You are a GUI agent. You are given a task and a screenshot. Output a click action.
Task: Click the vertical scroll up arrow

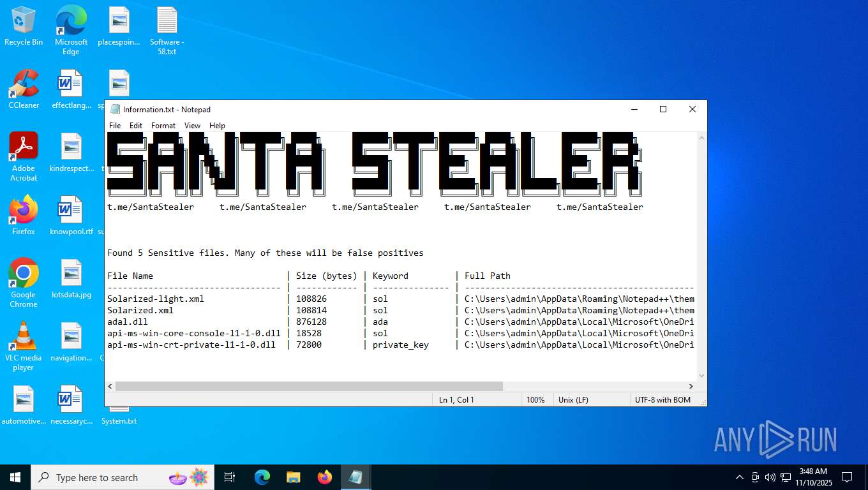[701, 138]
